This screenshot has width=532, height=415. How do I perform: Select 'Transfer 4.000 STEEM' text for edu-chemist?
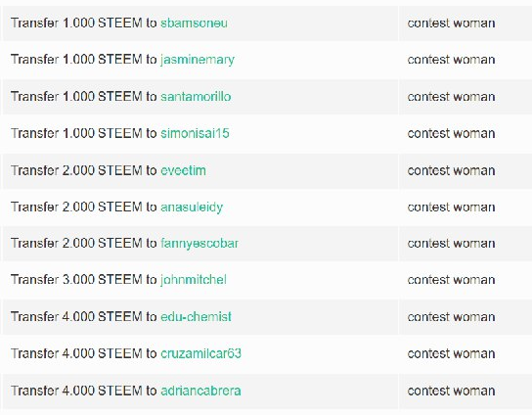(76, 316)
